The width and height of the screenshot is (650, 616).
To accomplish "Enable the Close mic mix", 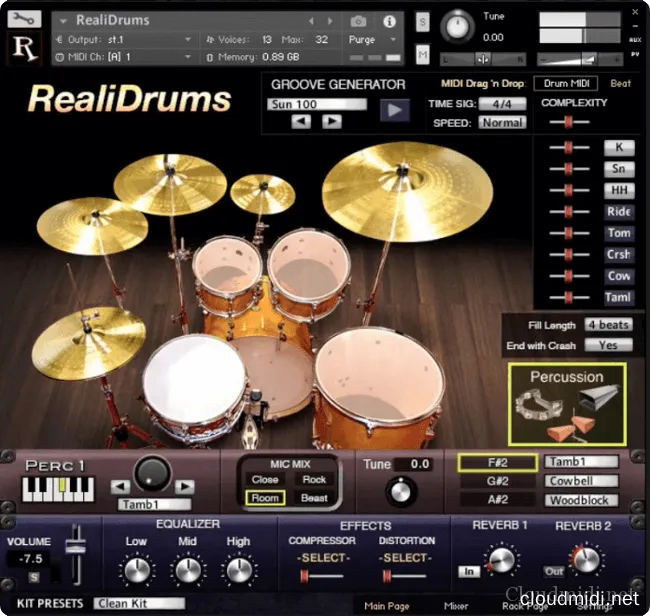I will tap(265, 480).
